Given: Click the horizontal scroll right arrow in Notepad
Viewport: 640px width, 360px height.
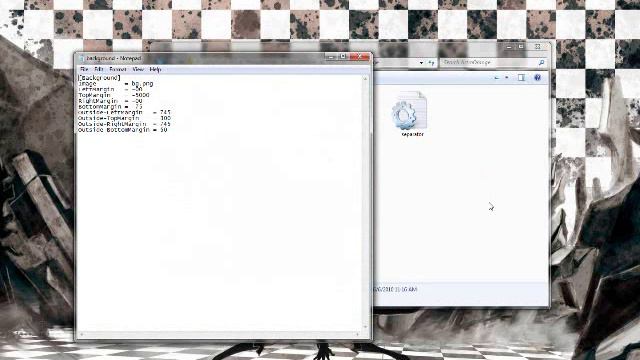Looking at the screenshot, I should pos(358,334).
